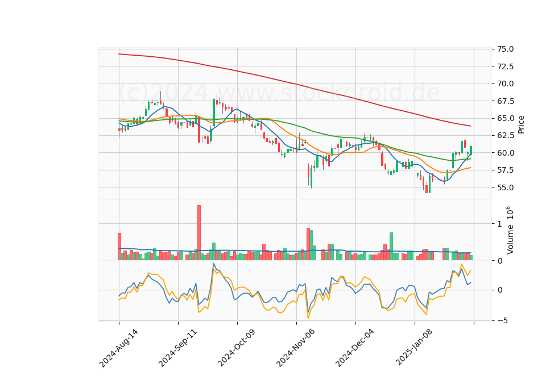
Task: Click the 55.0 price axis label
Action: 505,187
